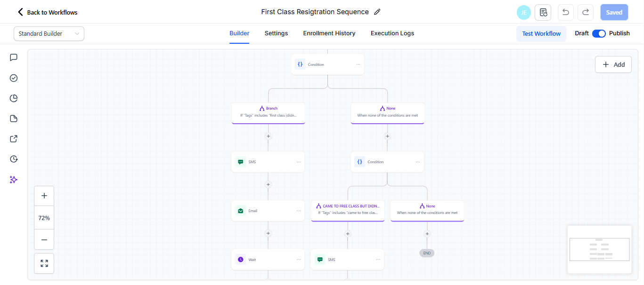Open the top Condition node's three-dot menu

358,64
